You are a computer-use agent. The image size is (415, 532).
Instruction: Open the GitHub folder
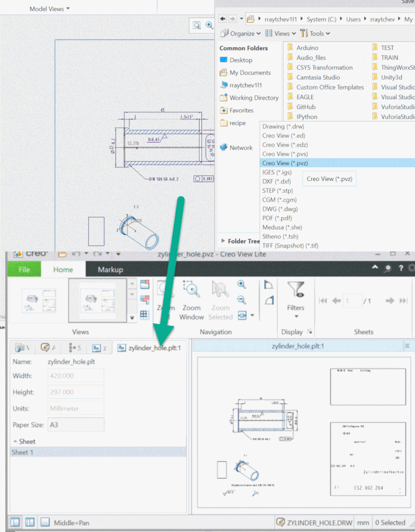click(302, 107)
